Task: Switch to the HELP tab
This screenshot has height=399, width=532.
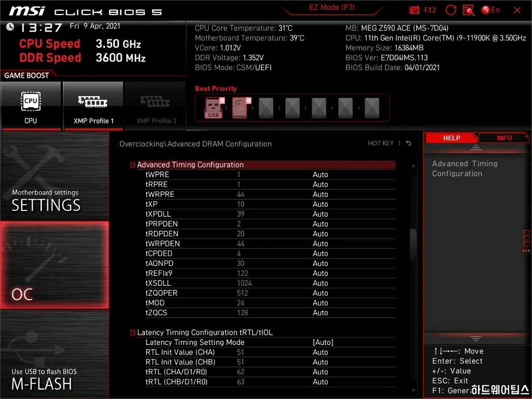Action: pos(451,138)
